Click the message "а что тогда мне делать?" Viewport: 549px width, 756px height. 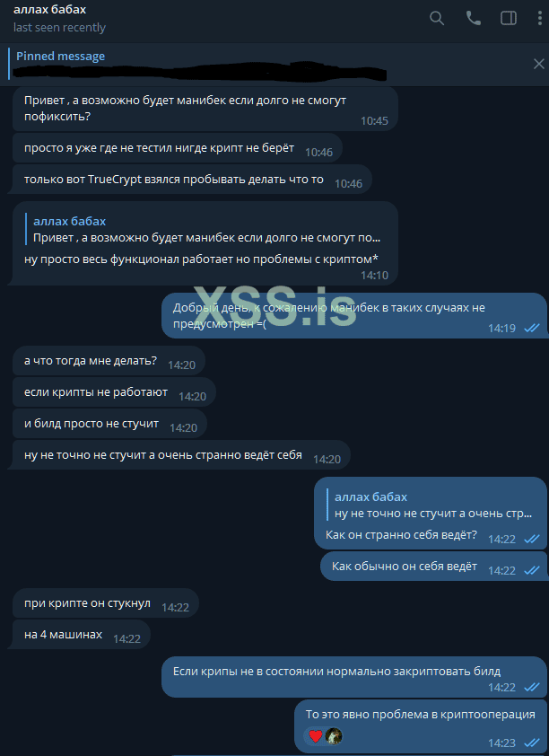(x=109, y=361)
